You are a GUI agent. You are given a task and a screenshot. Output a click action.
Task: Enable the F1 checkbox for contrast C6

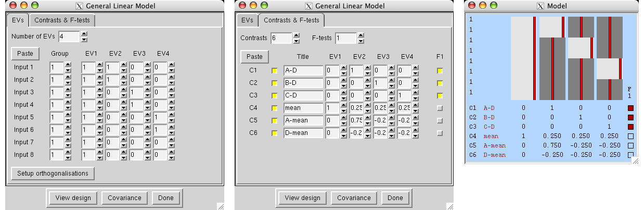[440, 133]
